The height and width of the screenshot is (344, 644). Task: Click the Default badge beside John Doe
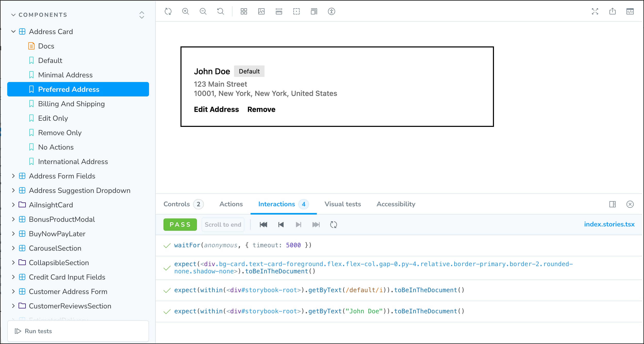[249, 71]
